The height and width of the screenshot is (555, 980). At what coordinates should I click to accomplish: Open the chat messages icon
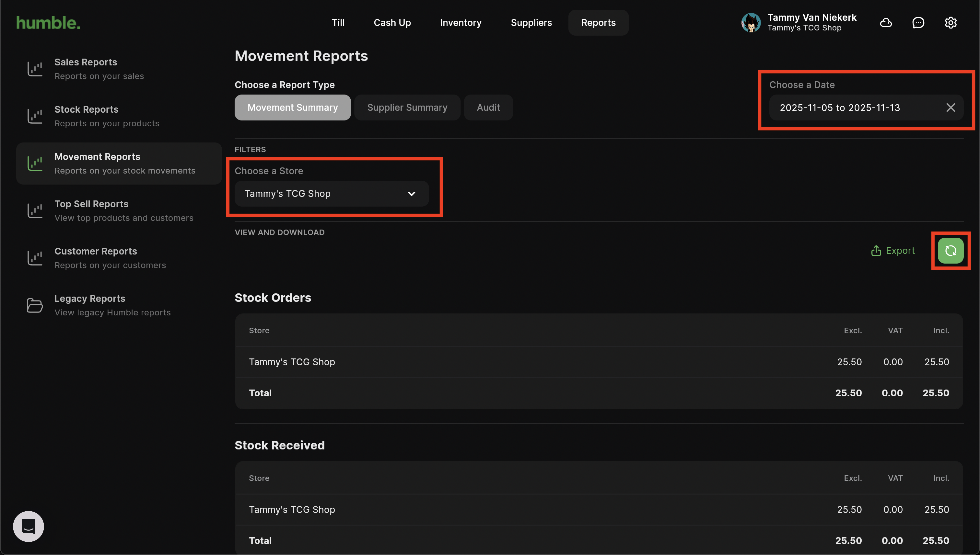(918, 22)
